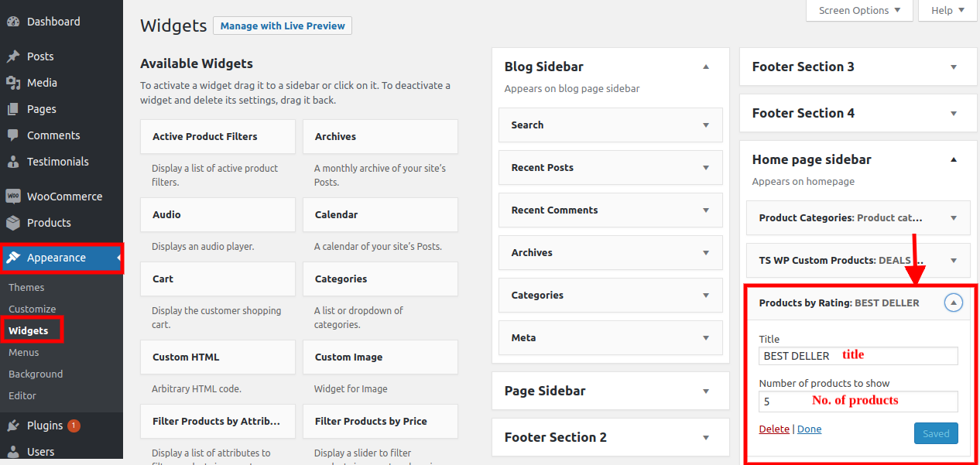Expand the Footer Section 3 panel
The width and height of the screenshot is (980, 465).
[x=953, y=67]
